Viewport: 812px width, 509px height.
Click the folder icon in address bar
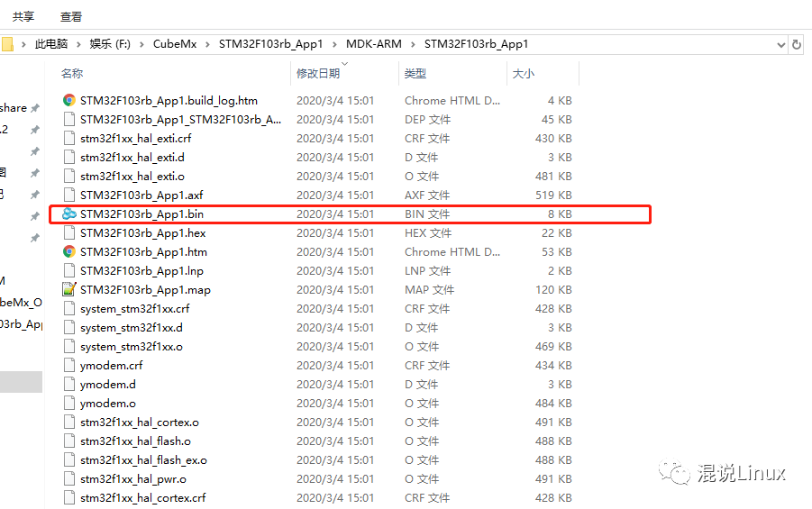click(6, 44)
